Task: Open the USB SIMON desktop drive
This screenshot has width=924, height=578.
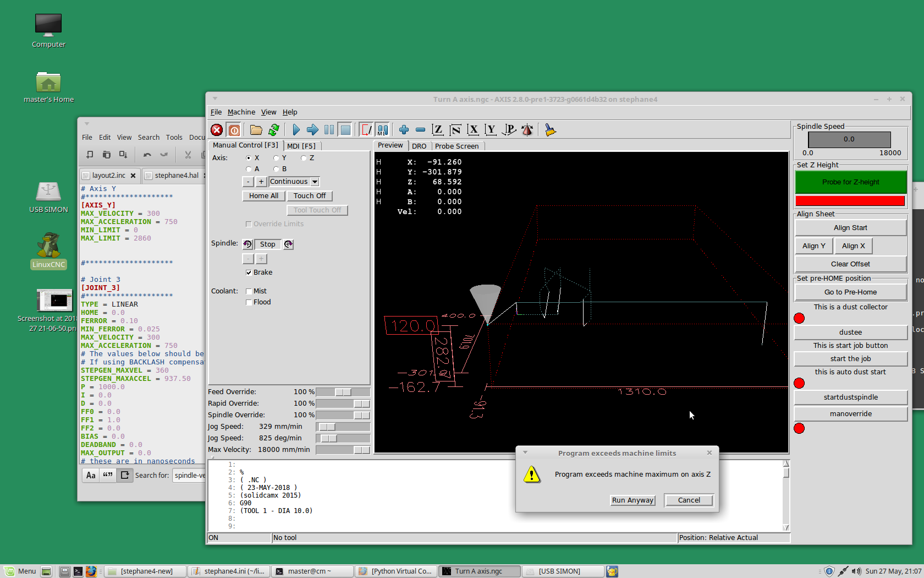Action: pos(48,197)
